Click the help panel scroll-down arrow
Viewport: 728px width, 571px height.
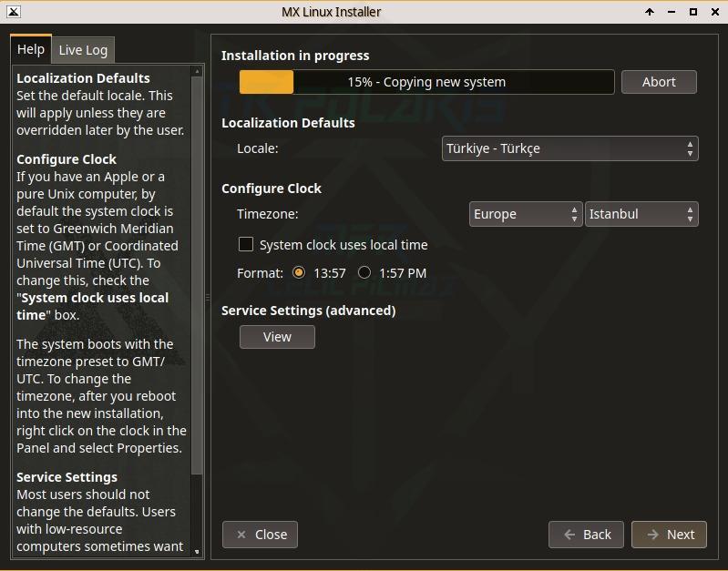(x=197, y=552)
